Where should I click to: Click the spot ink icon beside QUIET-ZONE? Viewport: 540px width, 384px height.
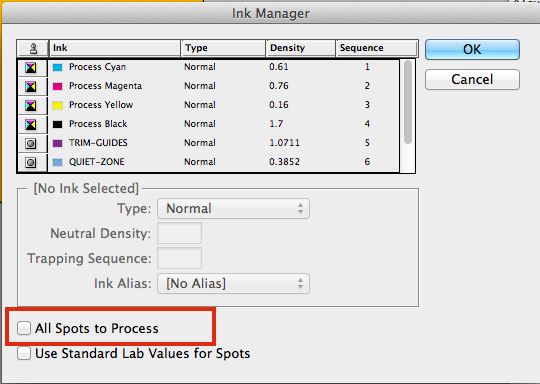tap(31, 162)
